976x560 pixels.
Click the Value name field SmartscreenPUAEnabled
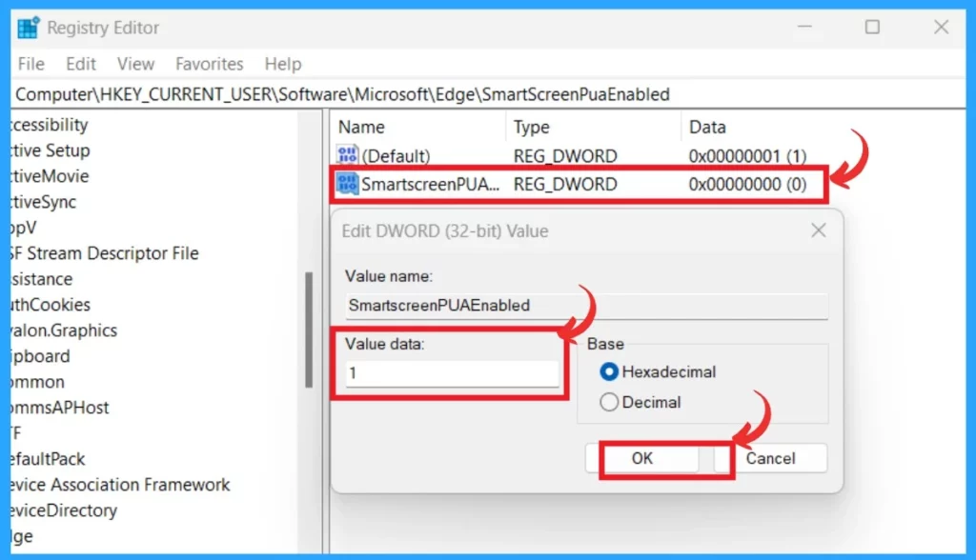tap(587, 306)
